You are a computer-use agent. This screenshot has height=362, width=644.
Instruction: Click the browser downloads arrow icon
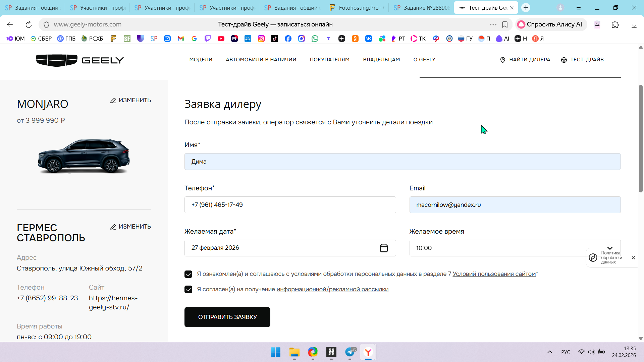[634, 24]
